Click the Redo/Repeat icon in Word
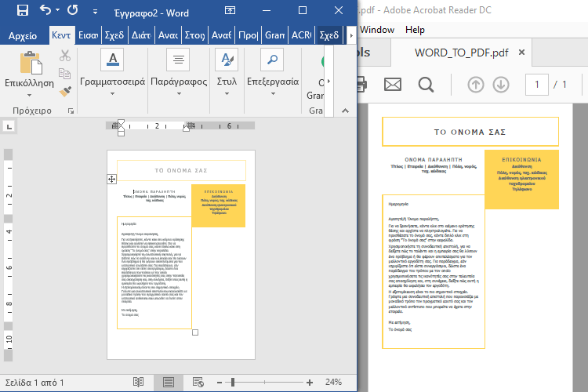 tap(73, 11)
